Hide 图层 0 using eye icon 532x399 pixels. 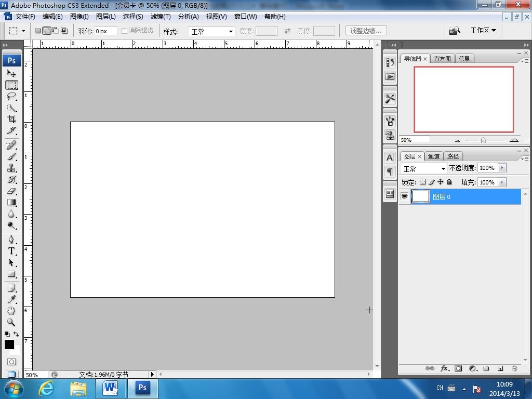click(x=404, y=196)
